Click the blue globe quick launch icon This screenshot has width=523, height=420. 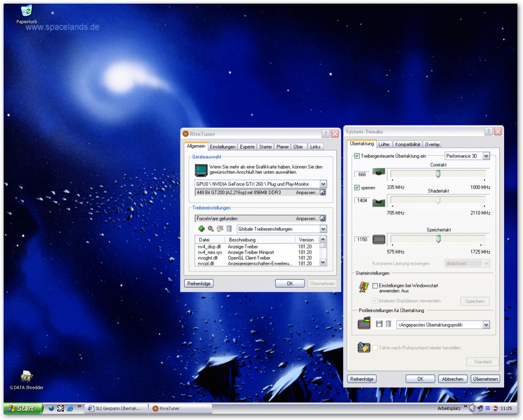pyautogui.click(x=51, y=408)
